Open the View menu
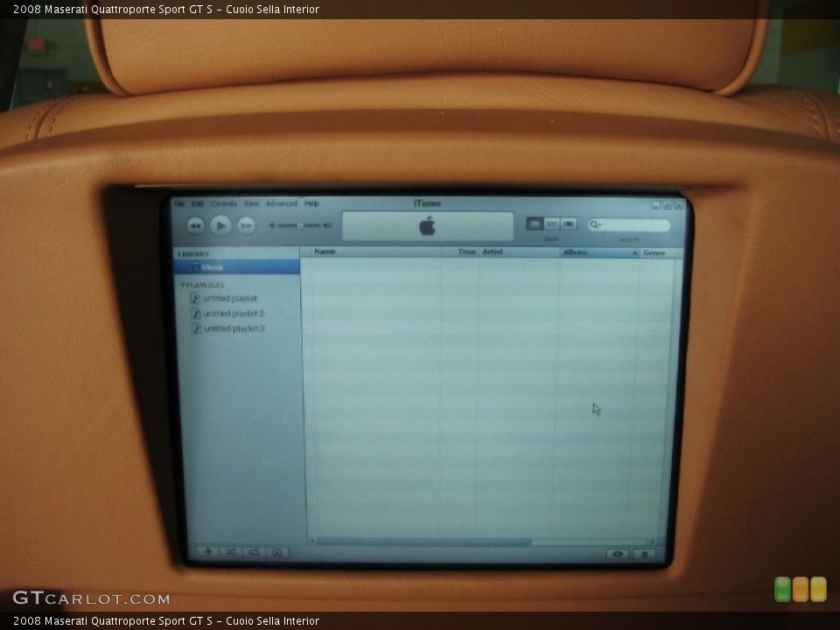Viewport: 840px width, 630px height. [x=251, y=204]
